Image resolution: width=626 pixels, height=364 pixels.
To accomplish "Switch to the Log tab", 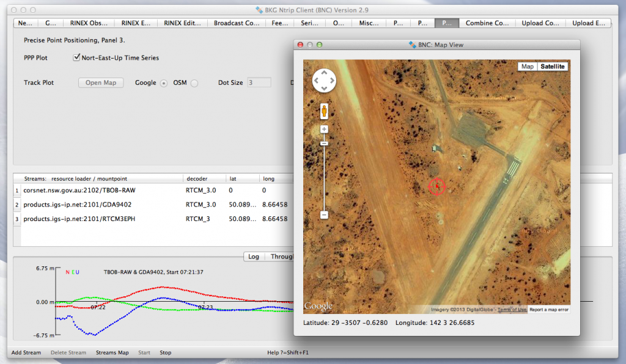I will point(254,257).
